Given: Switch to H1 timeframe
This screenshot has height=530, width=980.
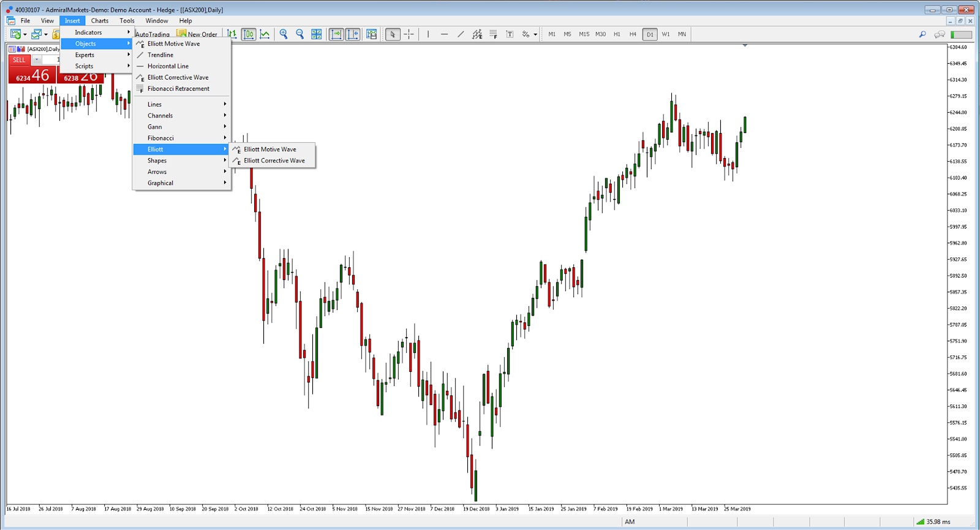Looking at the screenshot, I should click(617, 34).
